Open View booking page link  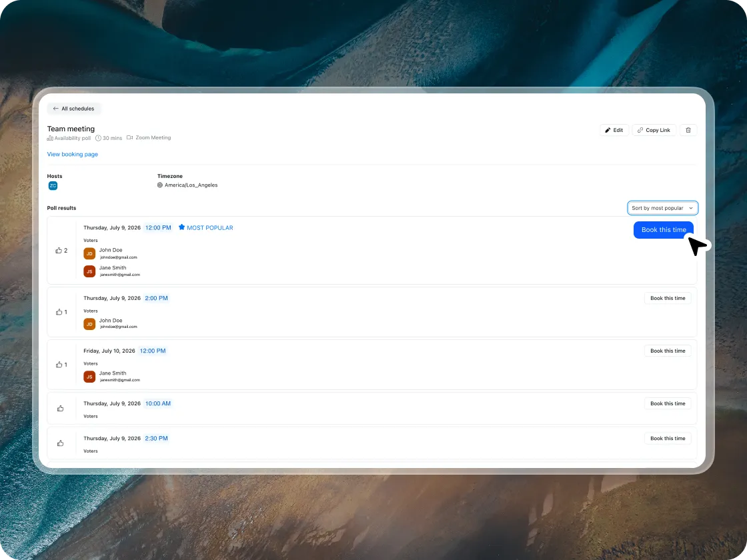coord(73,154)
